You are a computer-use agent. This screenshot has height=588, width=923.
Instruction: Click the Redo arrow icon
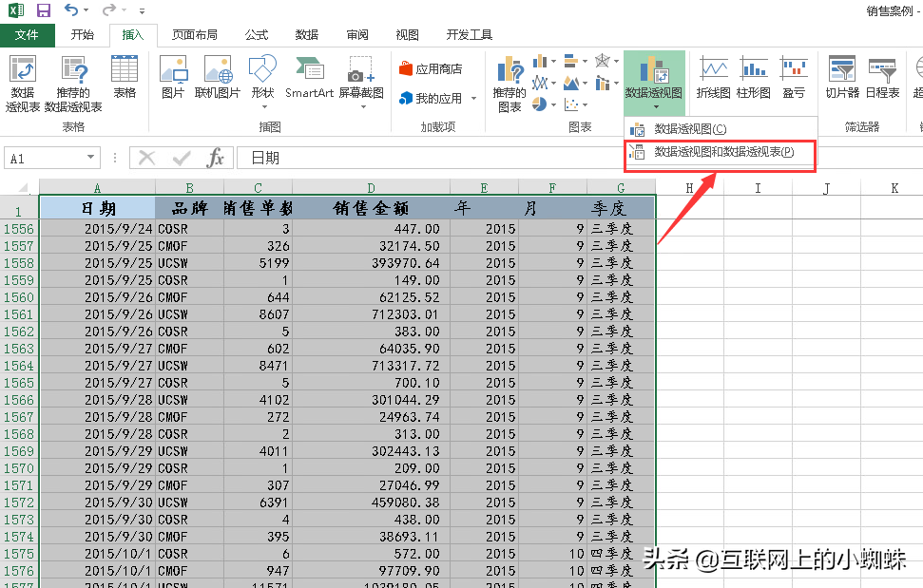coord(109,10)
